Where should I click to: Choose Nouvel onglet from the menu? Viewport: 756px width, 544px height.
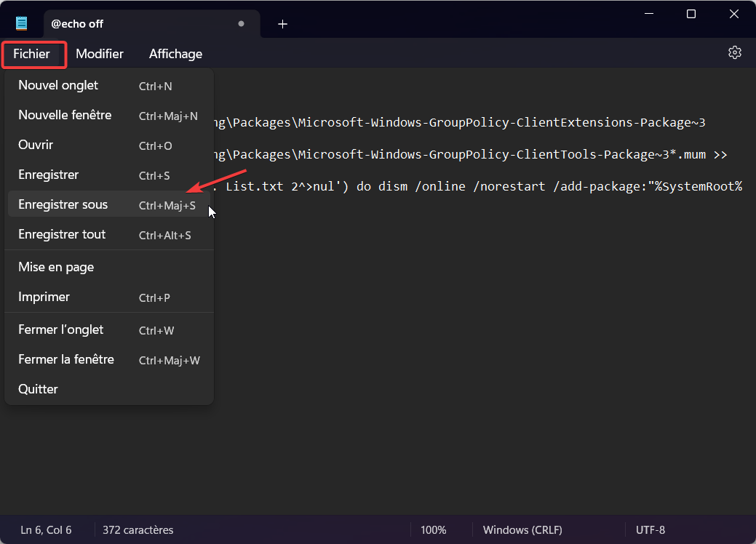109,86
